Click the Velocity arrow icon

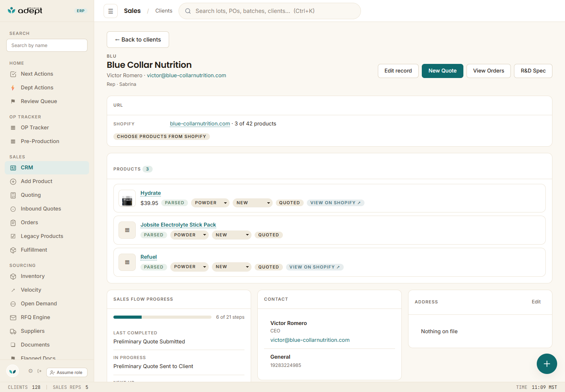coord(13,290)
